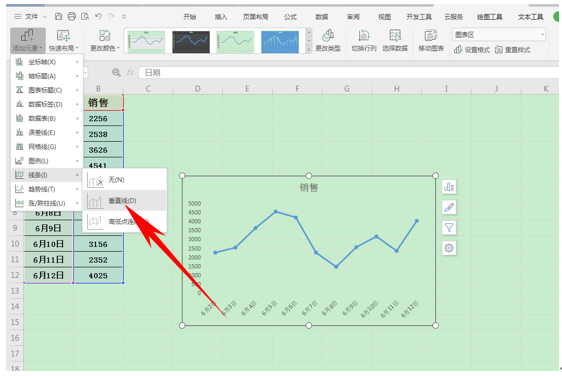This screenshot has height=376, width=562.
Task: Click 切换行列 switch row/column
Action: (x=364, y=40)
